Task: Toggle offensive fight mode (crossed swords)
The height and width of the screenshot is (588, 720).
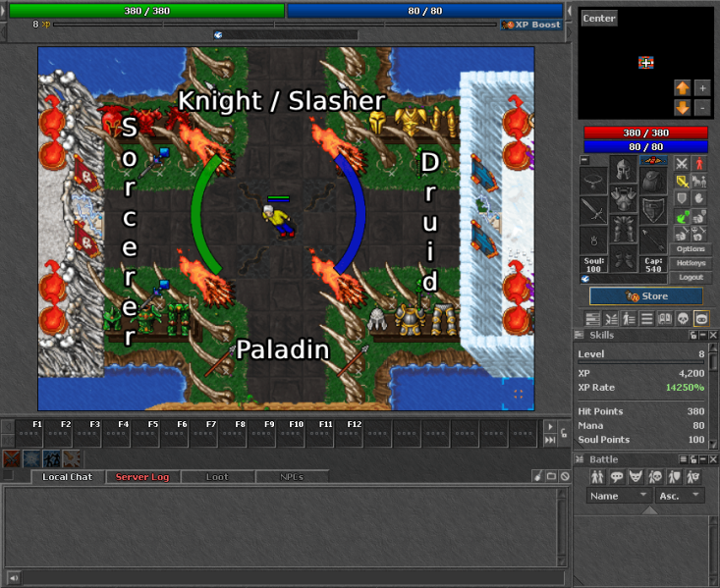Action: click(x=682, y=164)
